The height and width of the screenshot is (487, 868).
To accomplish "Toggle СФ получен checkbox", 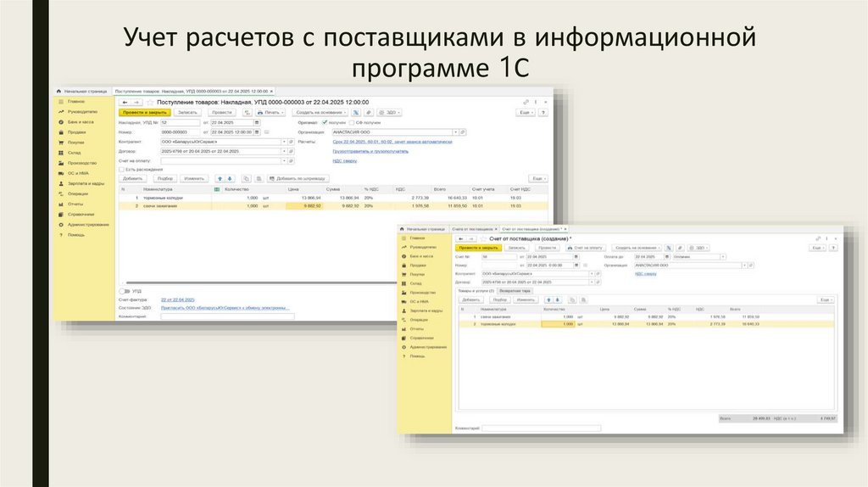I will tap(352, 122).
